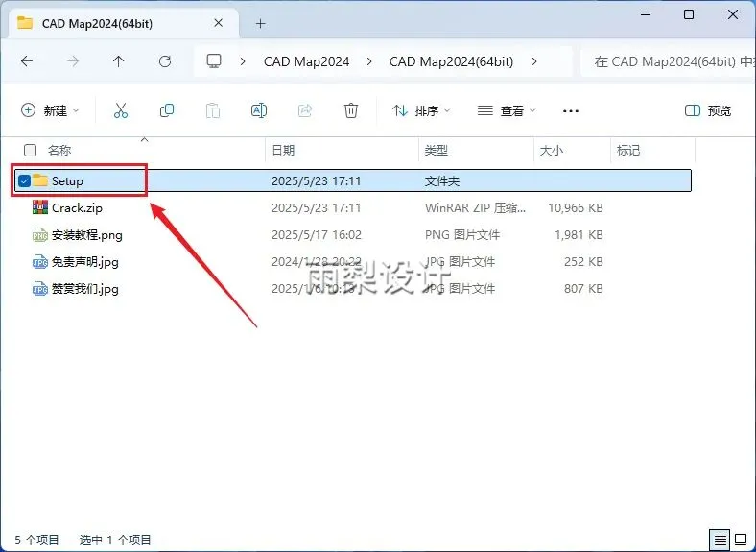Click the Share icon in toolbar
Screen dimensions: 756x552
tap(305, 110)
